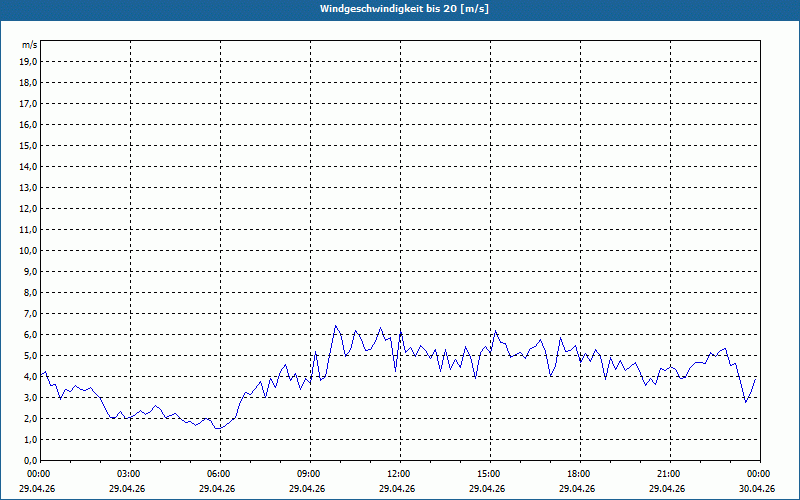Screen dimensions: 800x500
Task: Click the "7,0" y-axis label
Action: (30, 313)
